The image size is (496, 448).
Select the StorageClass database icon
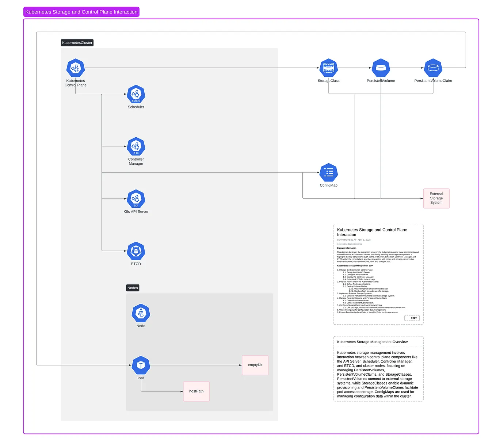tap(328, 68)
